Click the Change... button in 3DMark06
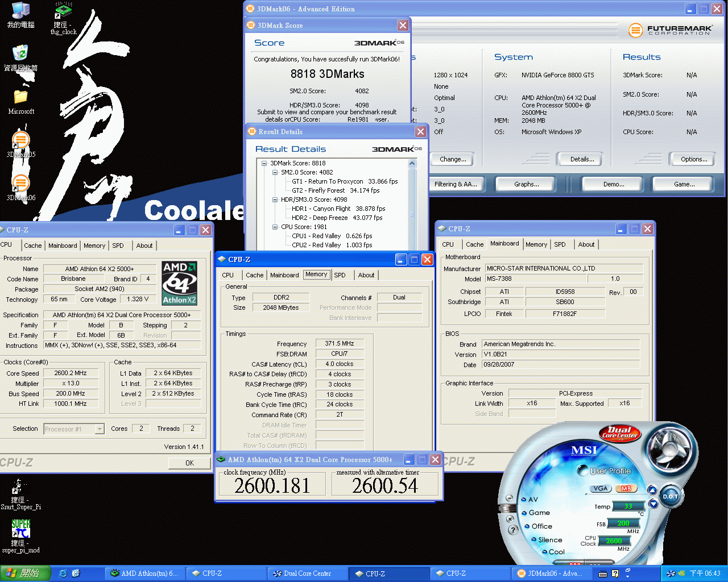The width and height of the screenshot is (728, 582). 453,159
